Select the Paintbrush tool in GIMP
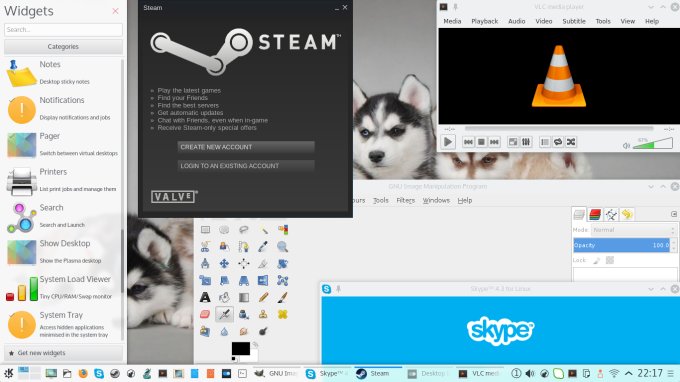Viewport: 680px width, 382px height. (283, 297)
